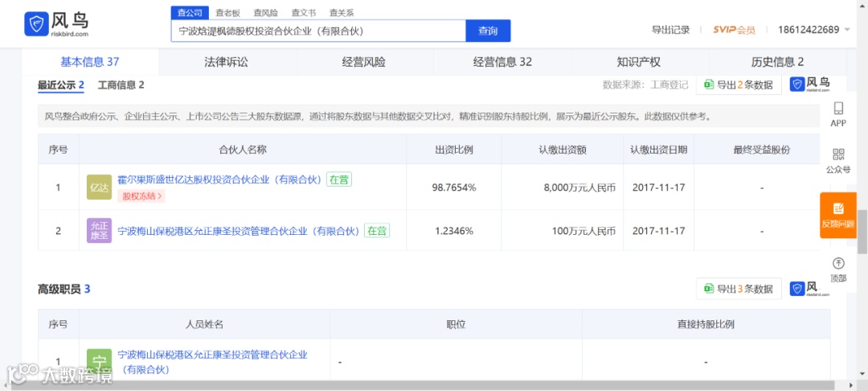Click the 100万元人民币 amount cell
The width and height of the screenshot is (868, 391).
pos(563,231)
